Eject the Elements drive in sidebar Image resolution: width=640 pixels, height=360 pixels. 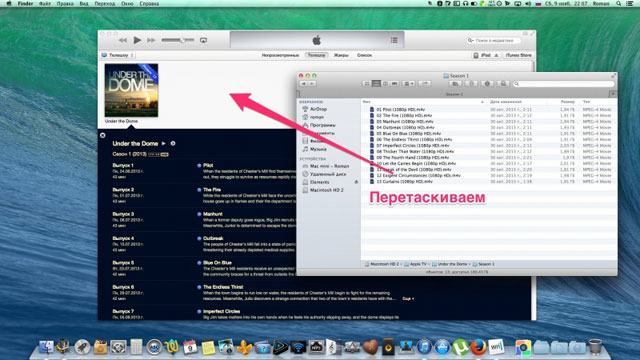[356, 182]
